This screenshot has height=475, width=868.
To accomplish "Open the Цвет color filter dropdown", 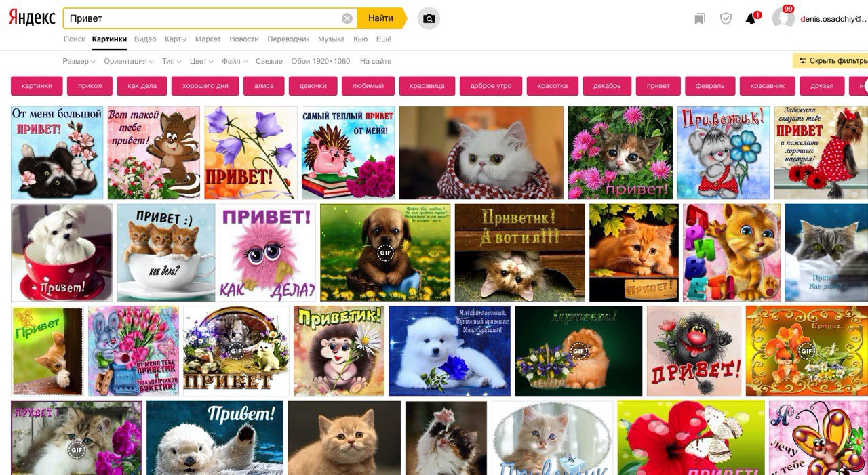I will (x=201, y=61).
